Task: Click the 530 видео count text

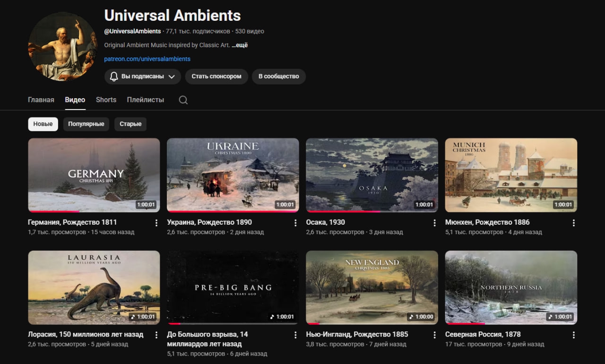Action: (x=250, y=32)
